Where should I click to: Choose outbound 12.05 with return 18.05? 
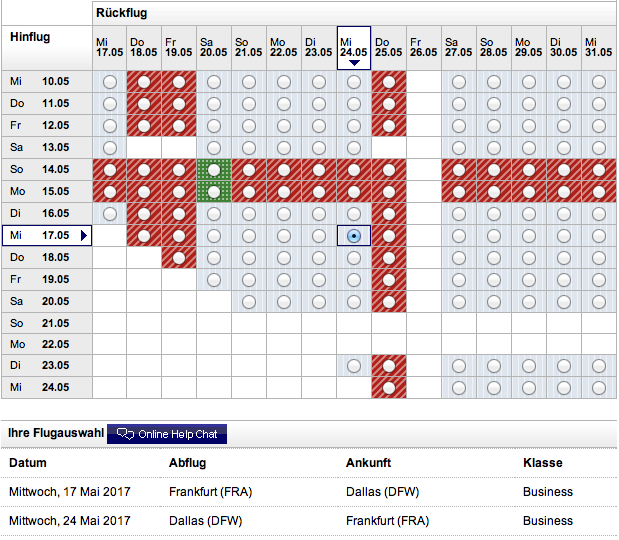tap(144, 125)
